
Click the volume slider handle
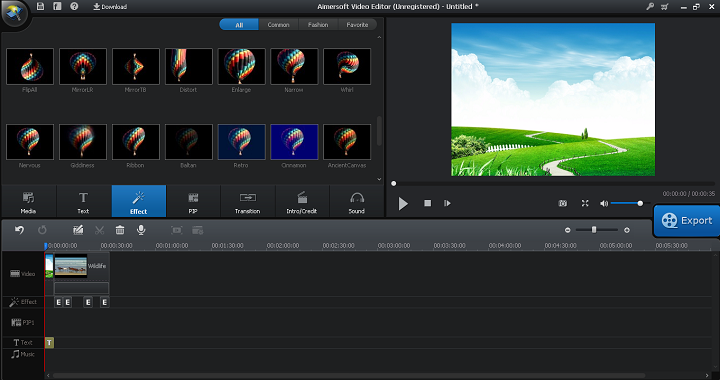(x=640, y=203)
